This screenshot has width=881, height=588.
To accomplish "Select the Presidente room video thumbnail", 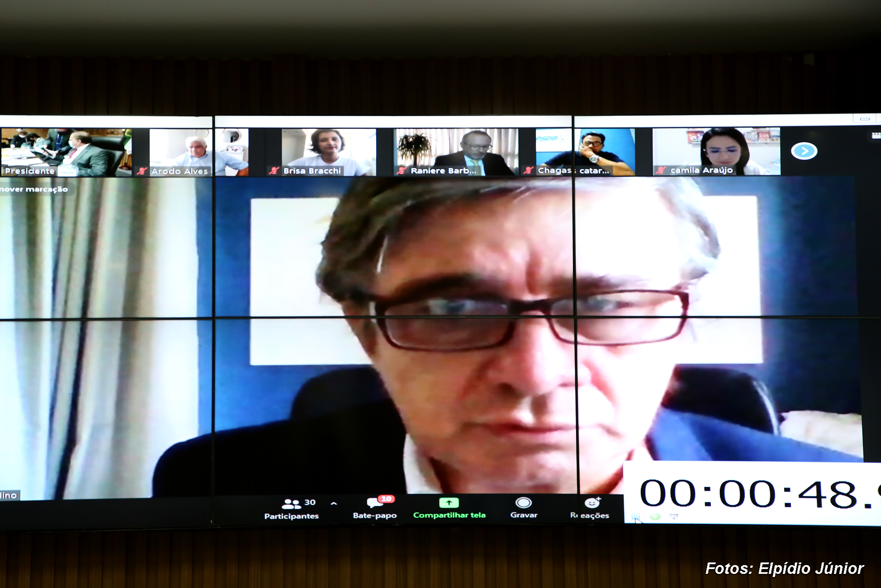I will coord(66,152).
